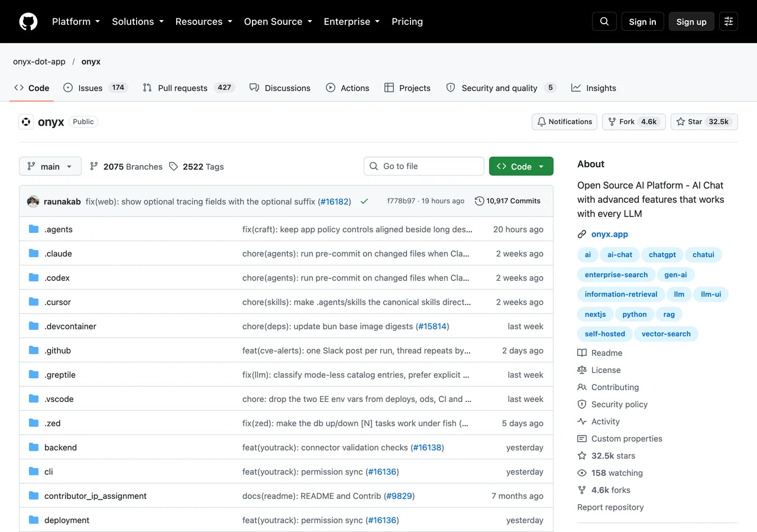Open the green Code dropdown
This screenshot has width=757, height=532.
click(521, 167)
